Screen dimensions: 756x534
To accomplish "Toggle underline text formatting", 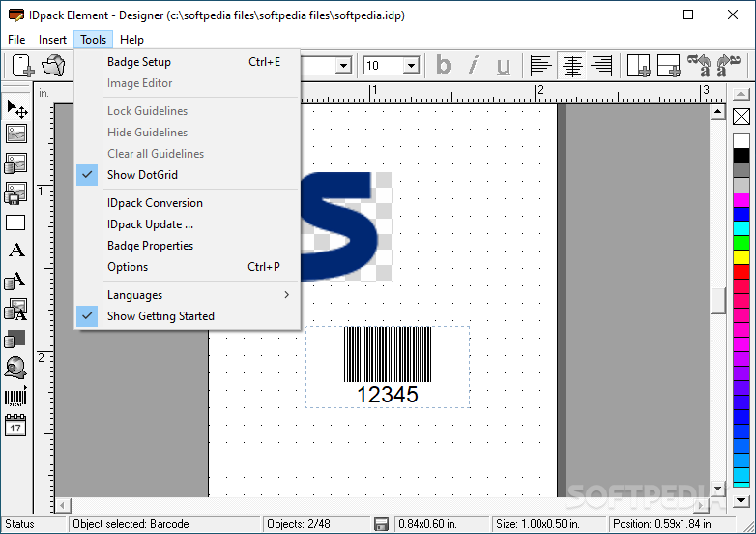I will pyautogui.click(x=504, y=65).
